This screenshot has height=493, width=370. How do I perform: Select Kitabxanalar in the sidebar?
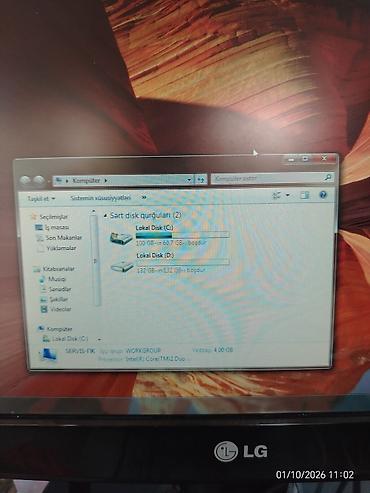(x=59, y=269)
